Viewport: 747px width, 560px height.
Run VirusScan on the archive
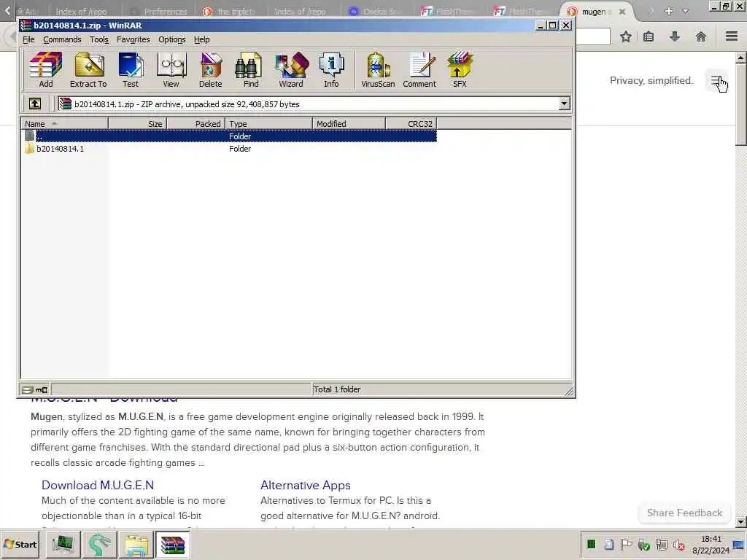[378, 69]
